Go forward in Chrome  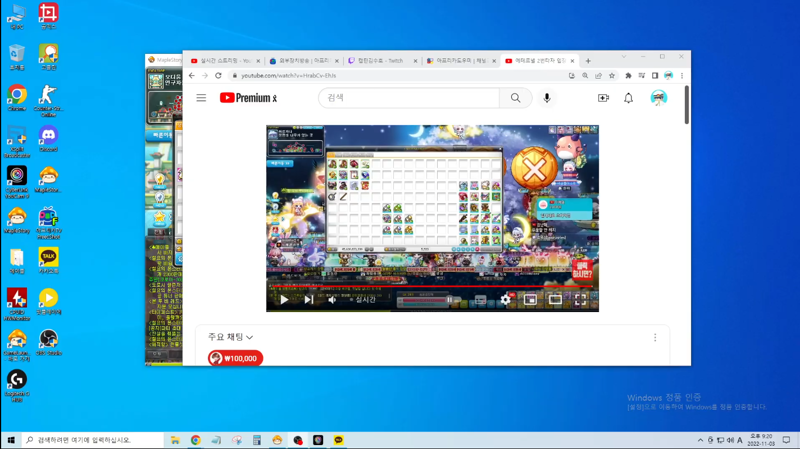(205, 76)
